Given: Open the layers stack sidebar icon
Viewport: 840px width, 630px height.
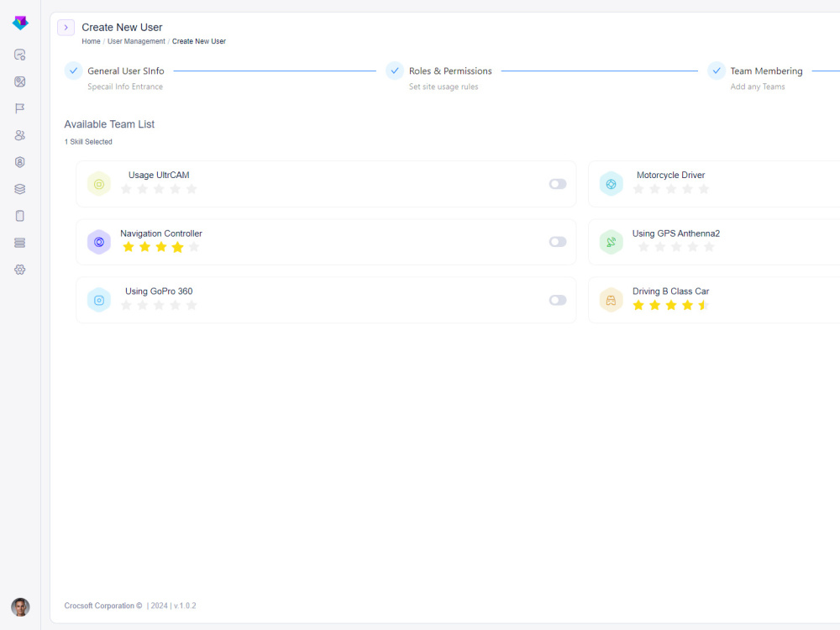Looking at the screenshot, I should pos(20,189).
